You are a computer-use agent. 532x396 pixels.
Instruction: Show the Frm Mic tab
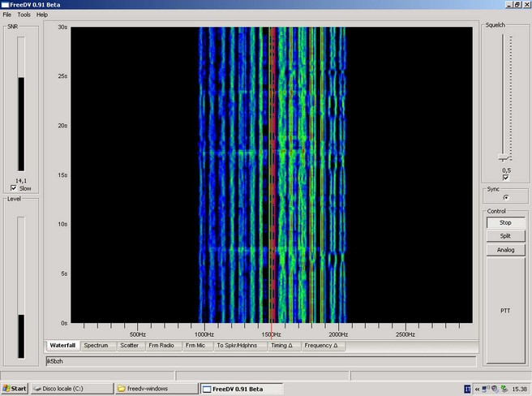tap(195, 346)
